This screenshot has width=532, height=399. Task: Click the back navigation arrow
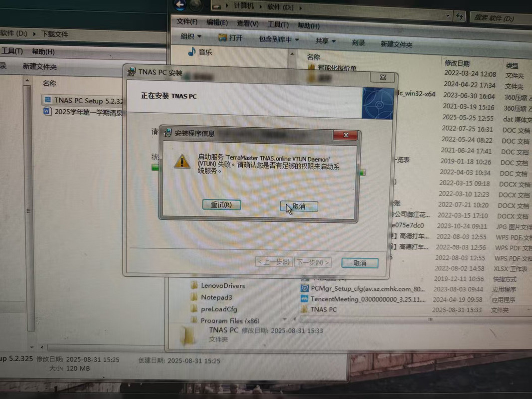[x=180, y=4]
